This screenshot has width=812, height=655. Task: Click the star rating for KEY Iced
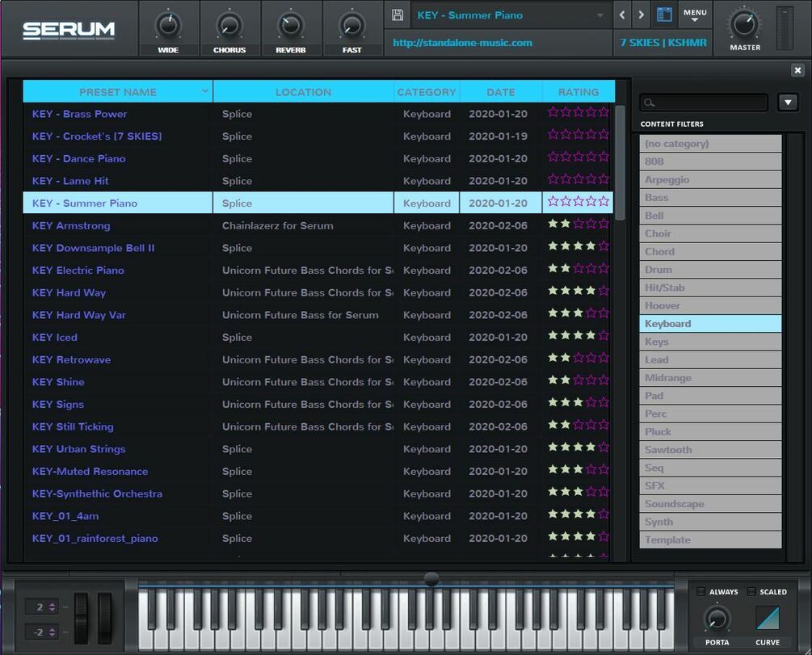578,335
